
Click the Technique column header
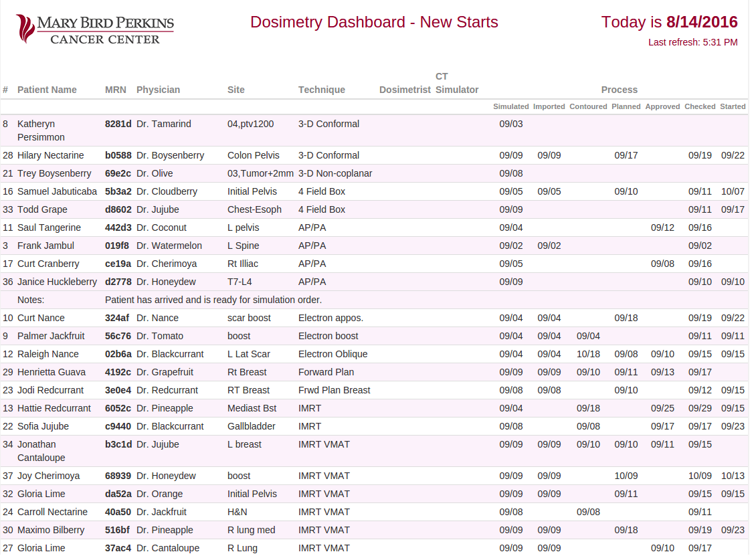click(322, 90)
